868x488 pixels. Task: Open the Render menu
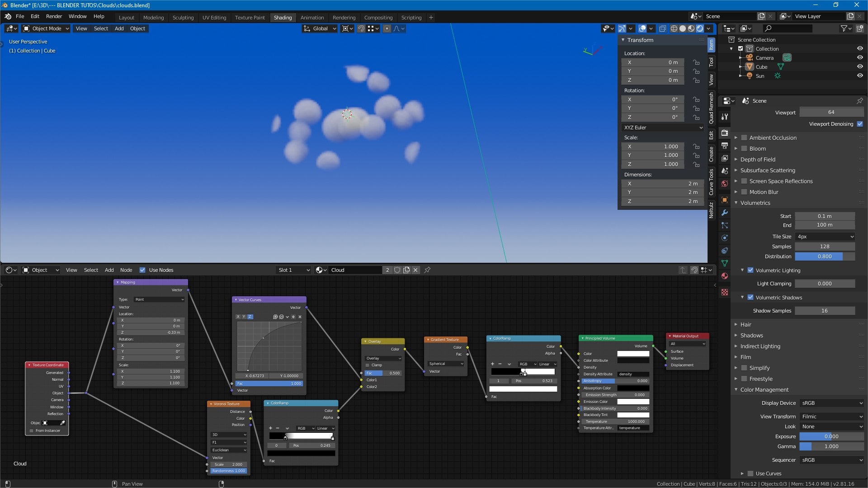[54, 16]
